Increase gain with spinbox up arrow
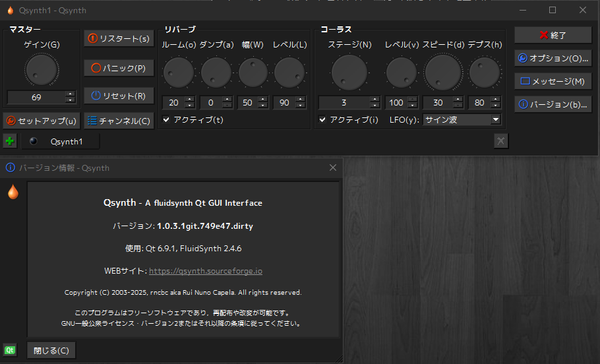This screenshot has width=600, height=364. [x=70, y=94]
